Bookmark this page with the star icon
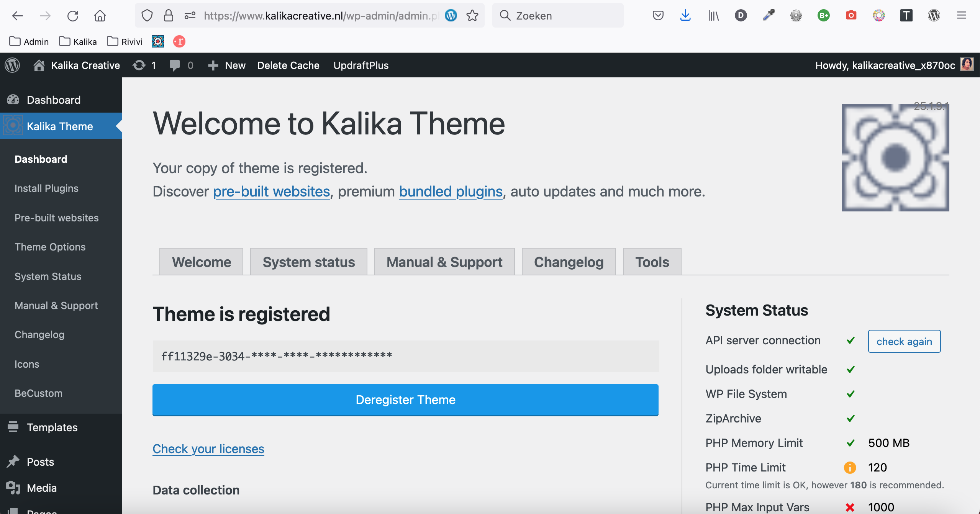Image resolution: width=980 pixels, height=514 pixels. 472,16
